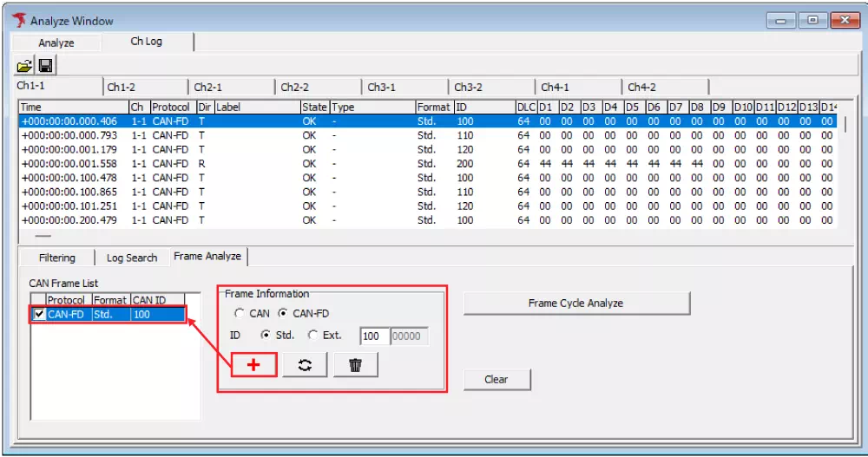Select the CAN protocol radio button
Screen dimensions: 868x457
tap(240, 313)
